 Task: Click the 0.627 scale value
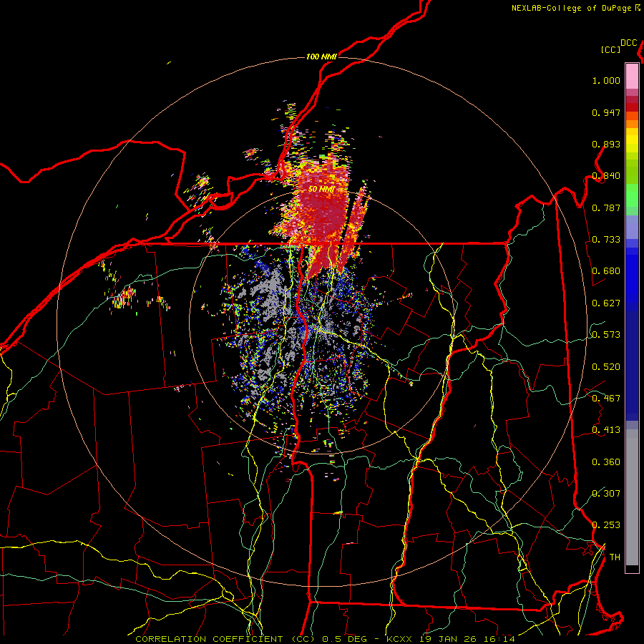(x=606, y=303)
